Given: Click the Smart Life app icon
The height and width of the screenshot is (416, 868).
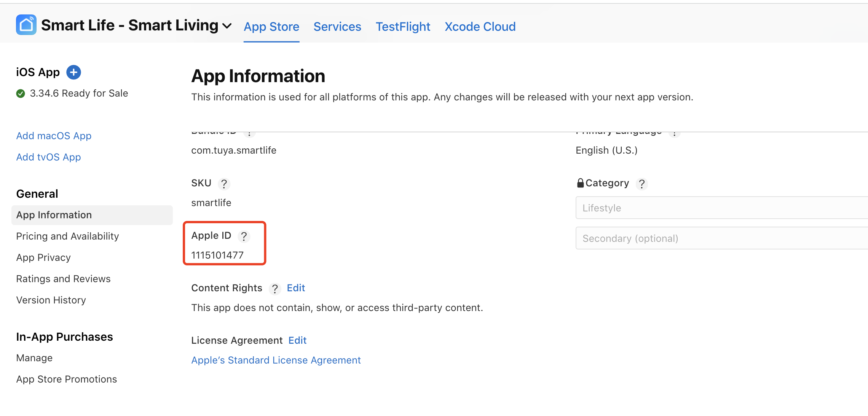Looking at the screenshot, I should click(26, 25).
